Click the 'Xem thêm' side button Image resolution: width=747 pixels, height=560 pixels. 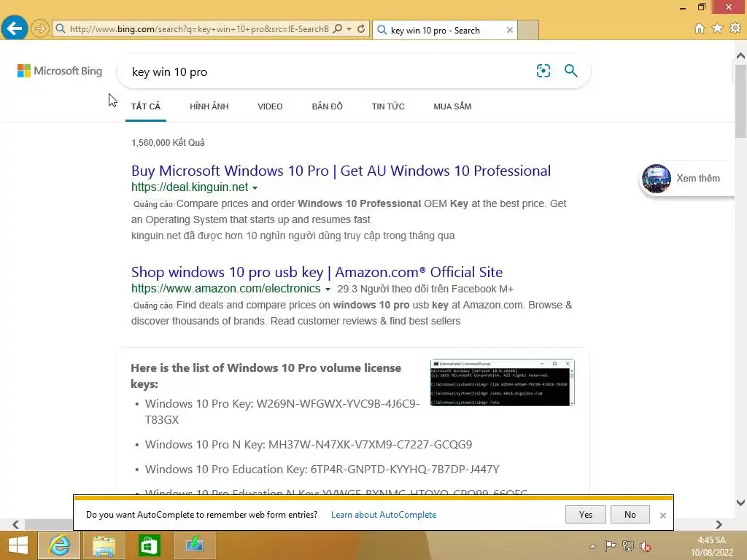tap(698, 178)
